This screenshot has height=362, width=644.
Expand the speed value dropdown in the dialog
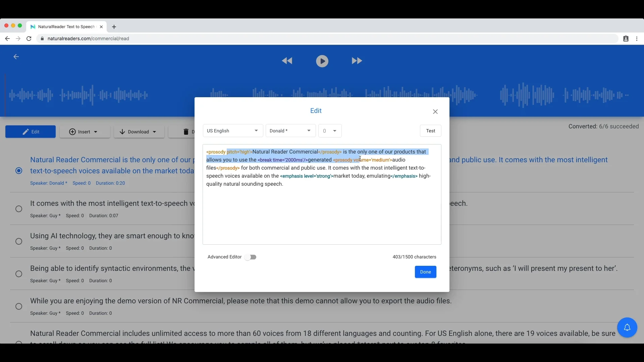coord(330,131)
